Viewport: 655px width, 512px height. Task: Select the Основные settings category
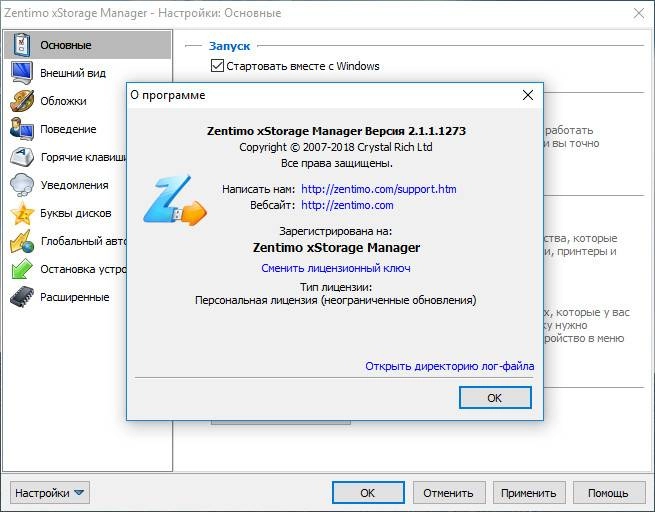coord(87,45)
